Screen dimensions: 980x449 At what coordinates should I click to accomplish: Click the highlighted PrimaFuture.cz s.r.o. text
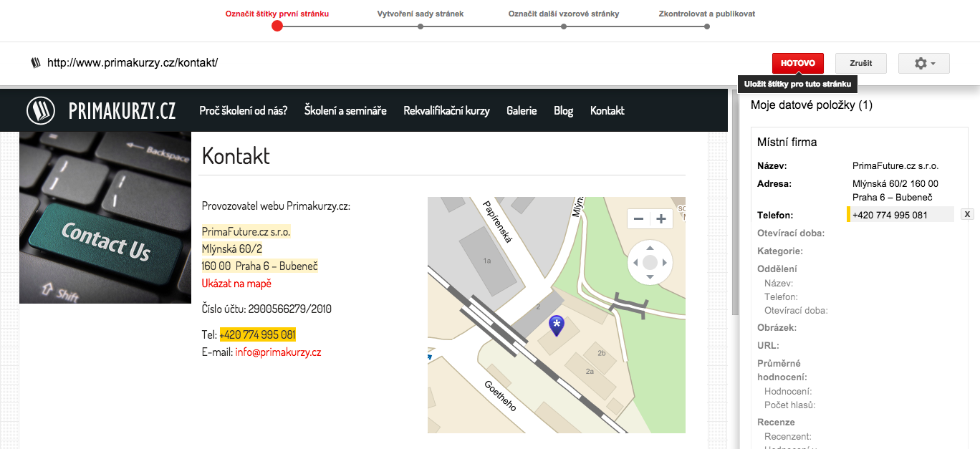246,232
